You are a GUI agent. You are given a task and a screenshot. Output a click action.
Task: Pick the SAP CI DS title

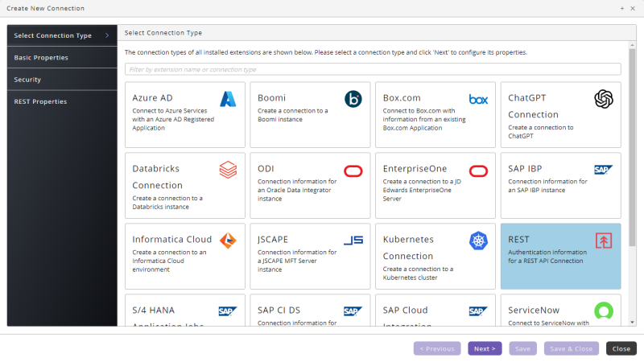tap(279, 310)
